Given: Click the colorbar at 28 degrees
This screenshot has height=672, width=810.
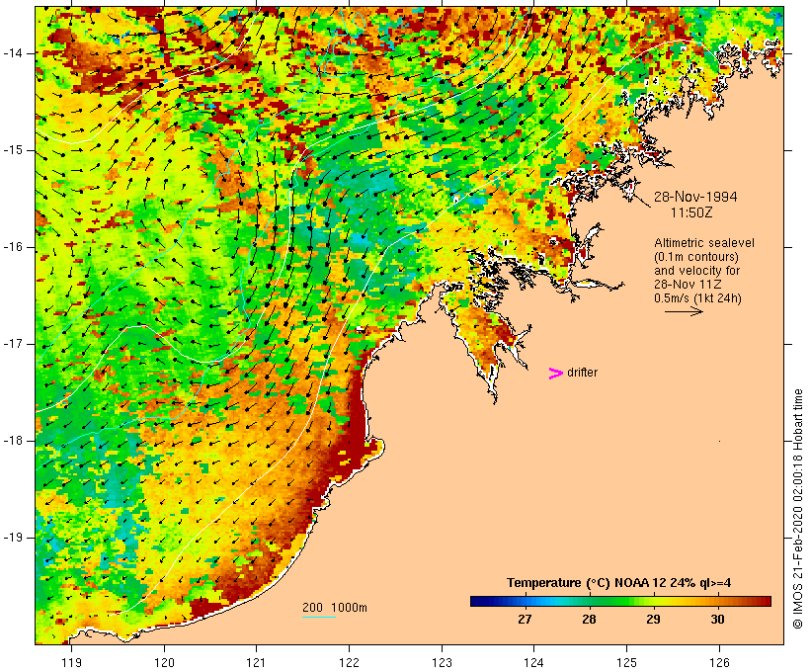Looking at the screenshot, I should (x=589, y=601).
